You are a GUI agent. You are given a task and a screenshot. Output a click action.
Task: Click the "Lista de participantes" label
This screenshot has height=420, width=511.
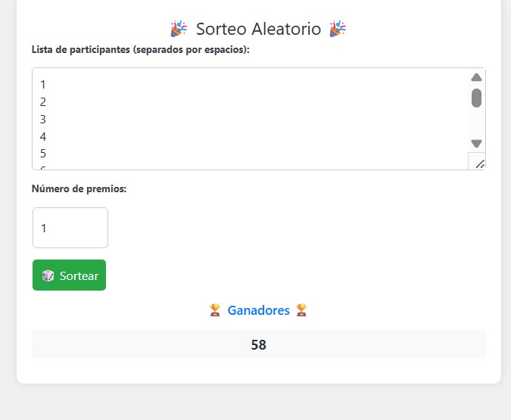[141, 50]
